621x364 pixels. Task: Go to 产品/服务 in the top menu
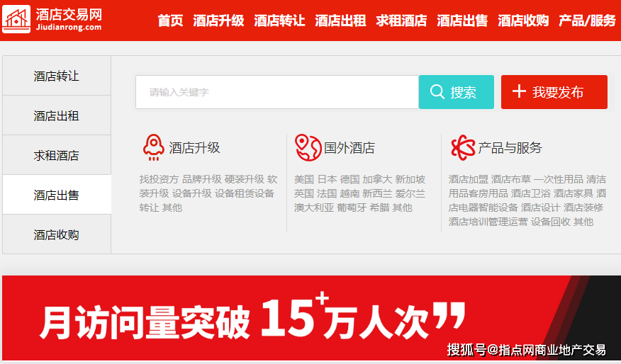click(587, 21)
